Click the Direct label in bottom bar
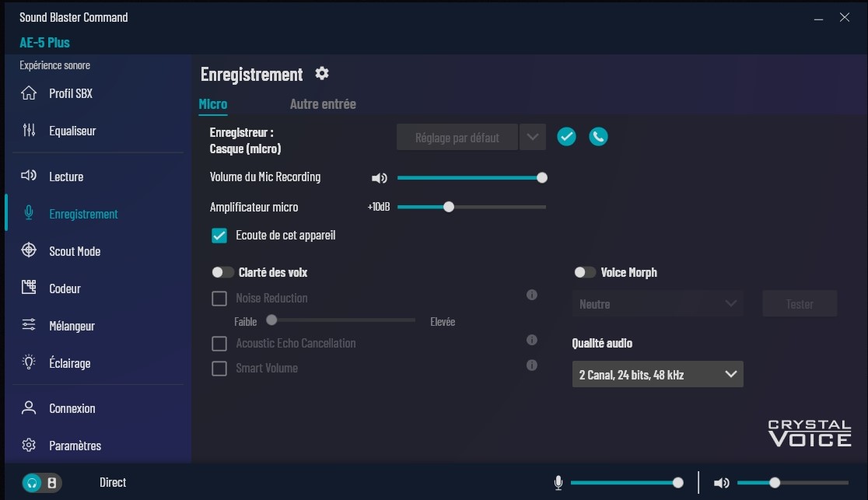868x500 pixels. coord(113,483)
